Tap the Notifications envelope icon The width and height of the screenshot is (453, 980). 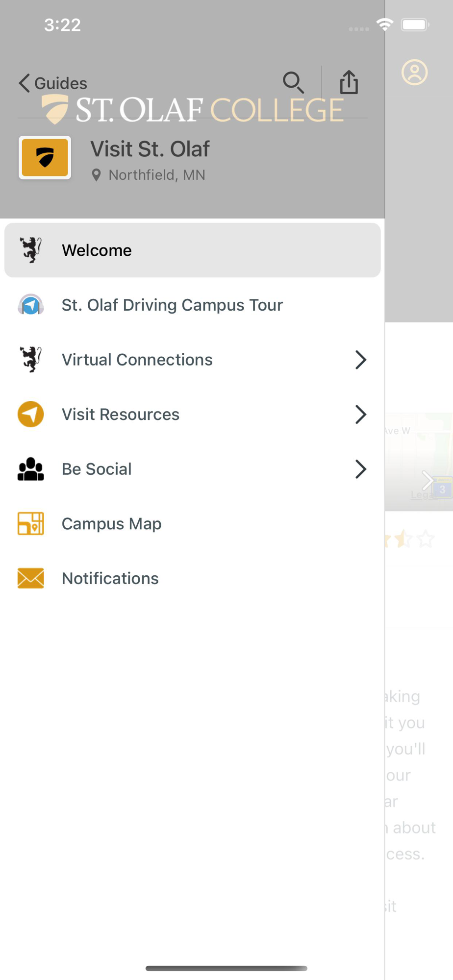(30, 578)
